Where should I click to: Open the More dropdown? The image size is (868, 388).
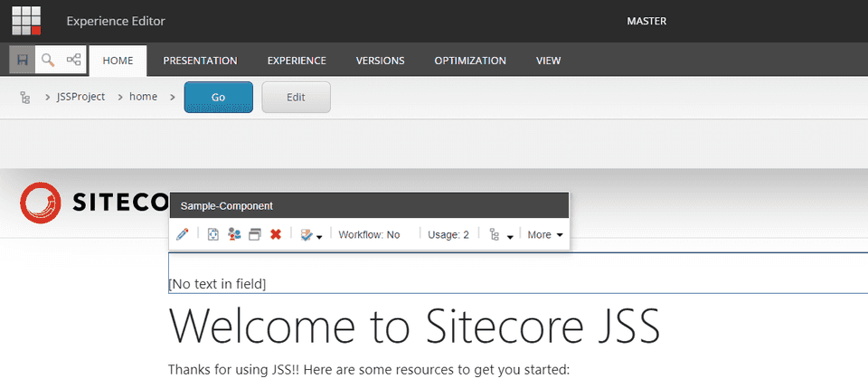pos(545,234)
